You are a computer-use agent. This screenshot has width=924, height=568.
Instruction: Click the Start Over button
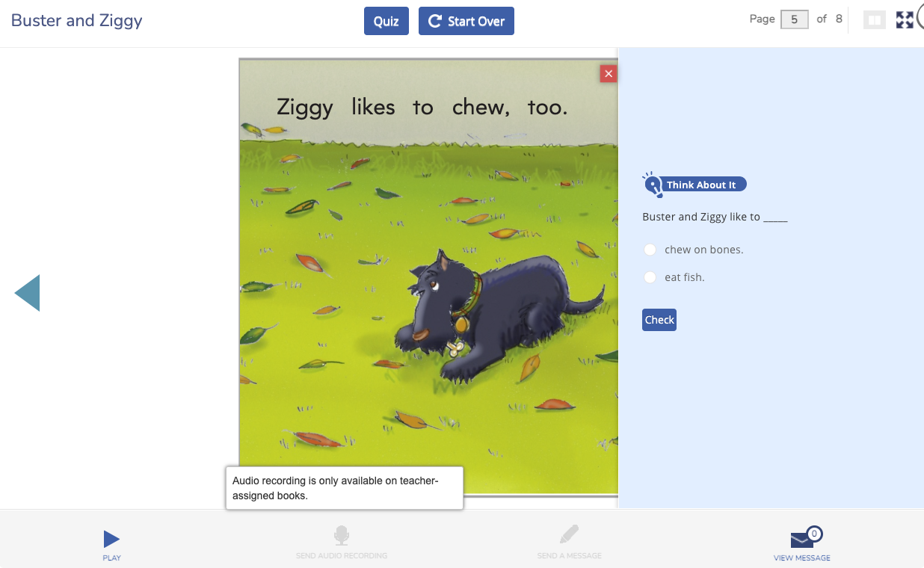point(466,21)
